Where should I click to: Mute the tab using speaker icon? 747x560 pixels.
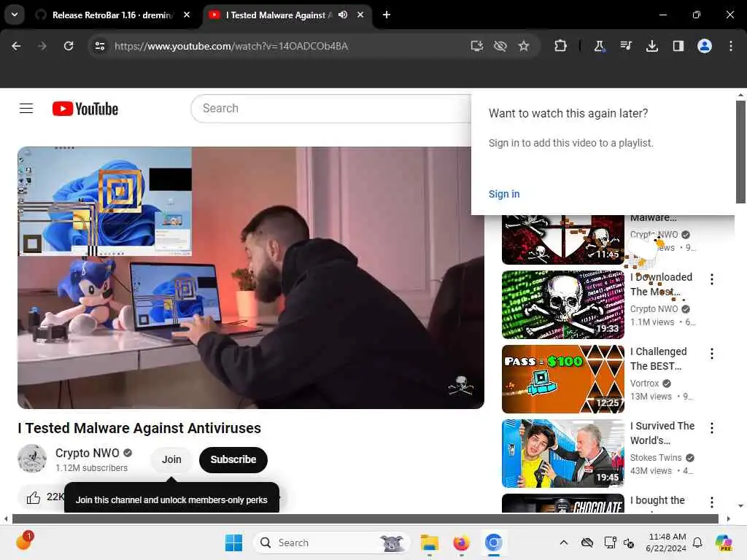point(343,15)
